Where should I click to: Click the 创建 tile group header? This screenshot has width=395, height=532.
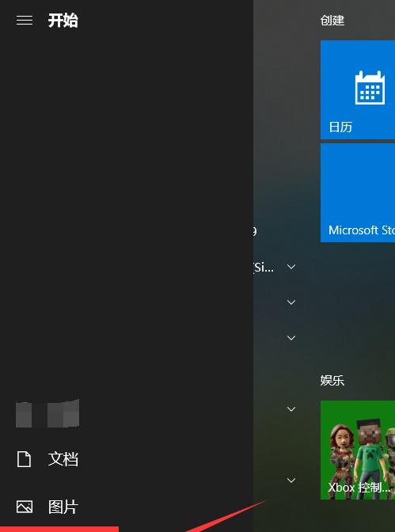(x=332, y=21)
